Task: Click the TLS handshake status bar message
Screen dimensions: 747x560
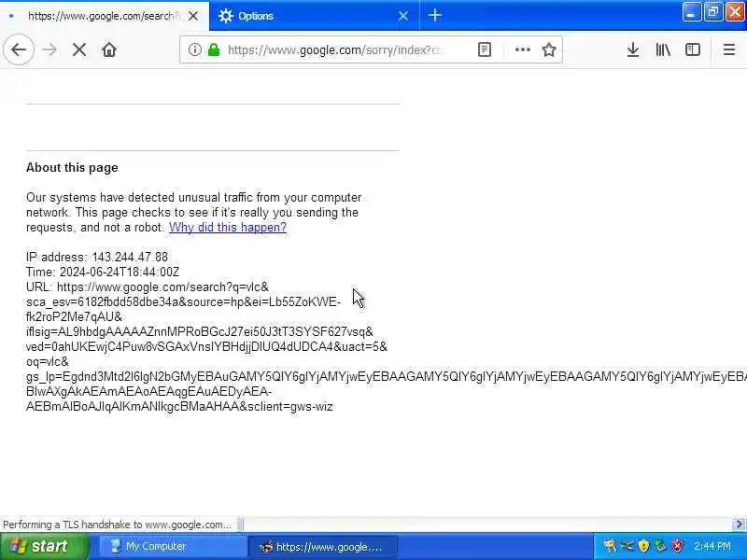Action: point(117,525)
